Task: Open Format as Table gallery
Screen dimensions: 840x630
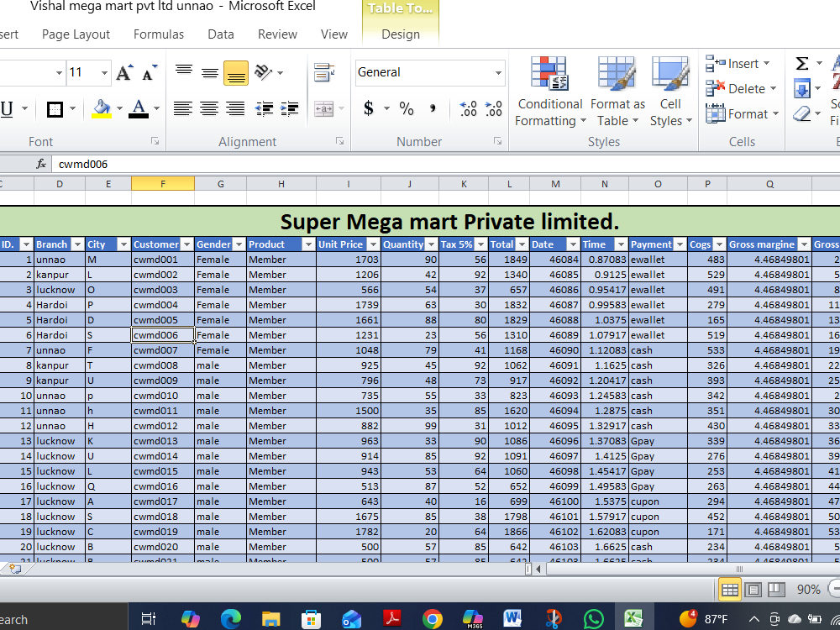Action: tap(617, 91)
